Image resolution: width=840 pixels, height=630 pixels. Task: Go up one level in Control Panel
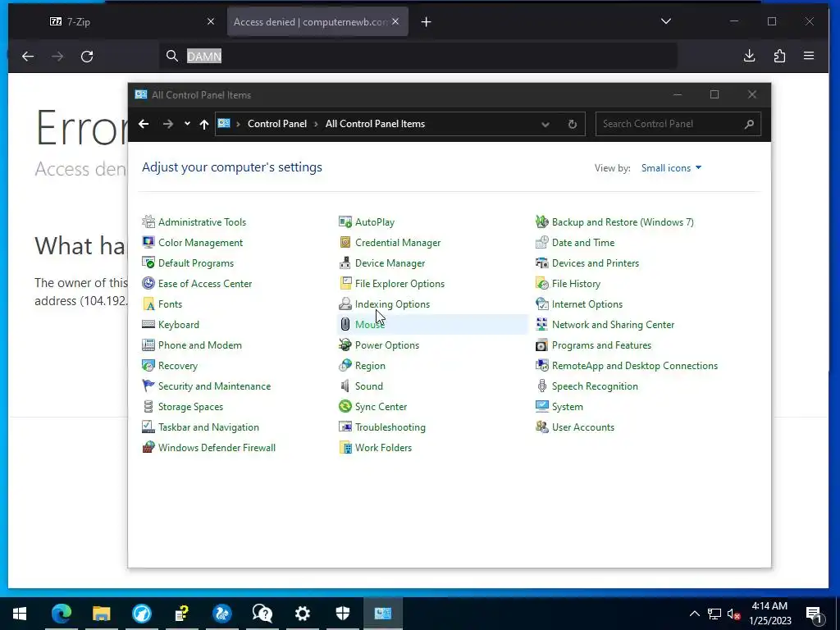(203, 124)
